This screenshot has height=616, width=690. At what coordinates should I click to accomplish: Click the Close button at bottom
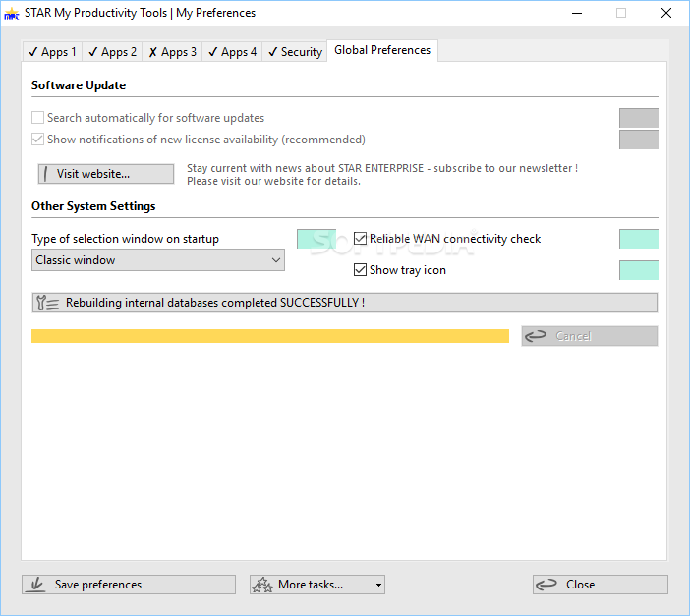pos(601,585)
